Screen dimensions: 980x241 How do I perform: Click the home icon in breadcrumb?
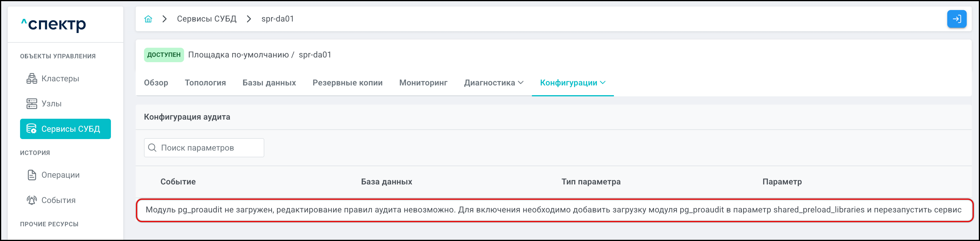click(148, 19)
